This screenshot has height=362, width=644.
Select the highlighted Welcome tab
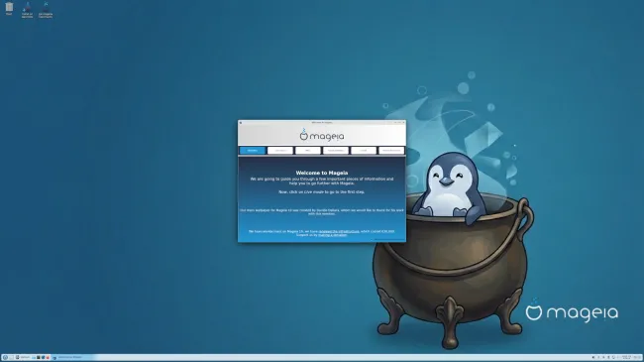coord(253,151)
